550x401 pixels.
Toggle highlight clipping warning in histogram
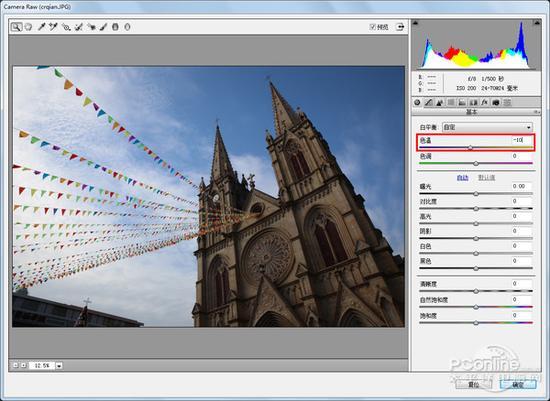537,23
